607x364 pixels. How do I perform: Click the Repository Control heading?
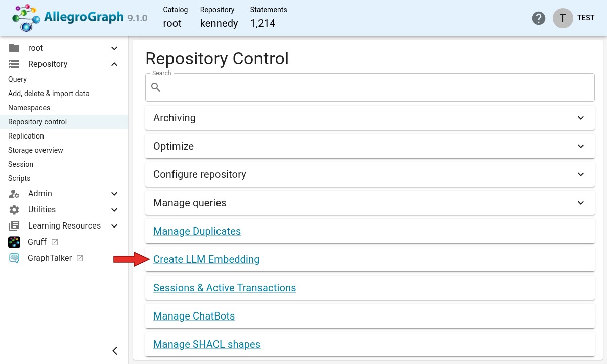[217, 58]
